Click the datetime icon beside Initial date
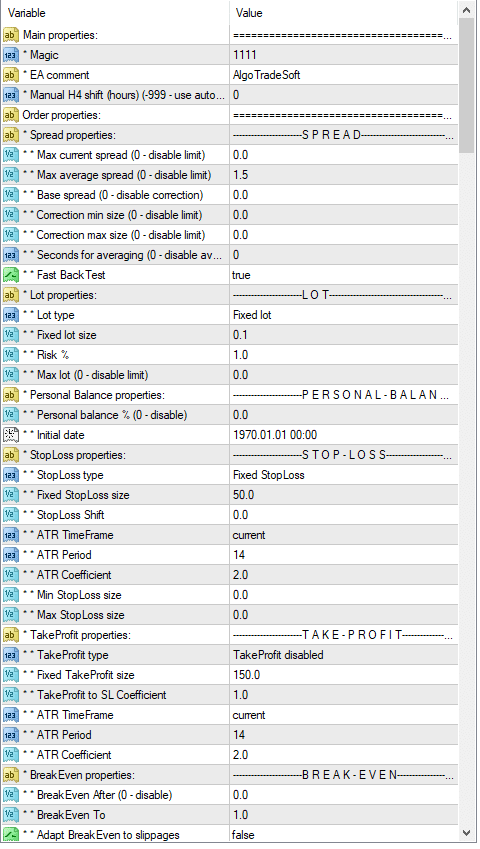This screenshot has width=480, height=849. click(11, 435)
